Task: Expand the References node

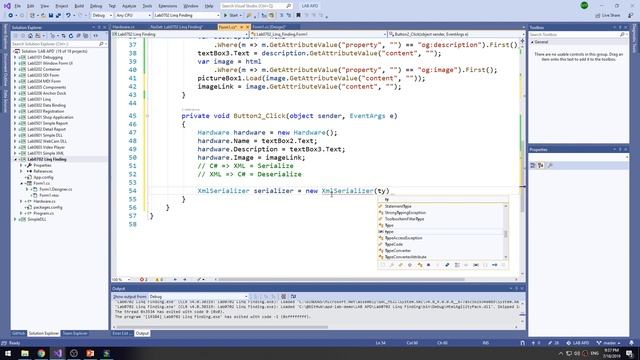Action: [21, 171]
